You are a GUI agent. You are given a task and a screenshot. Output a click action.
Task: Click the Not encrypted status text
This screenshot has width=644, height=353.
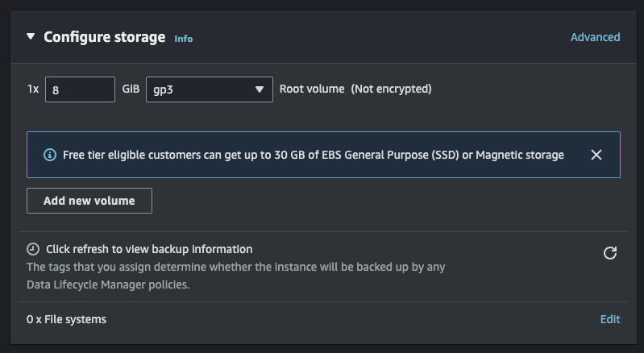(391, 89)
